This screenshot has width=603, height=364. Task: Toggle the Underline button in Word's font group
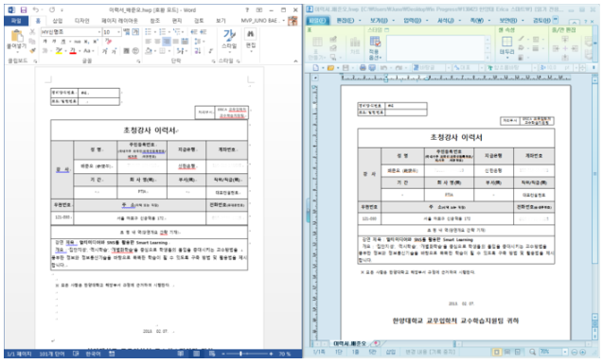63,42
